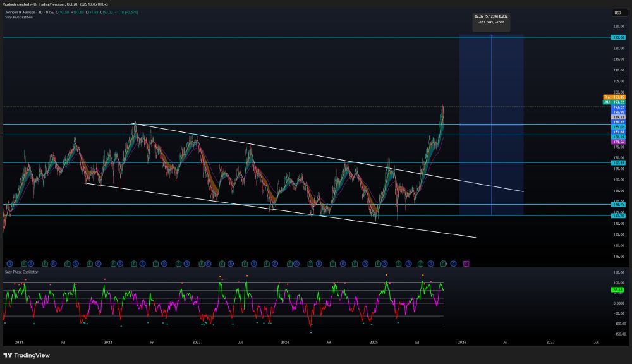The image size is (632, 364).
Task: Click the 183.68 ribbon value label
Action: click(618, 132)
